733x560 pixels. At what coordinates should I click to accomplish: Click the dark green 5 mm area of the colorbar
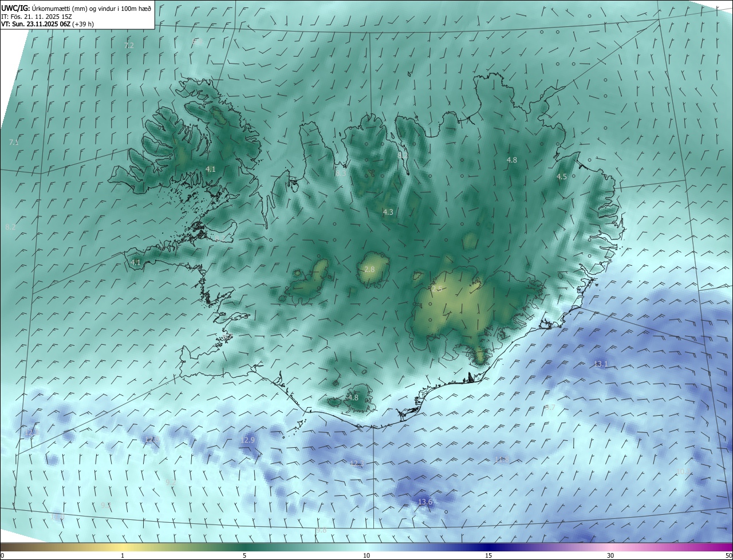point(245,547)
